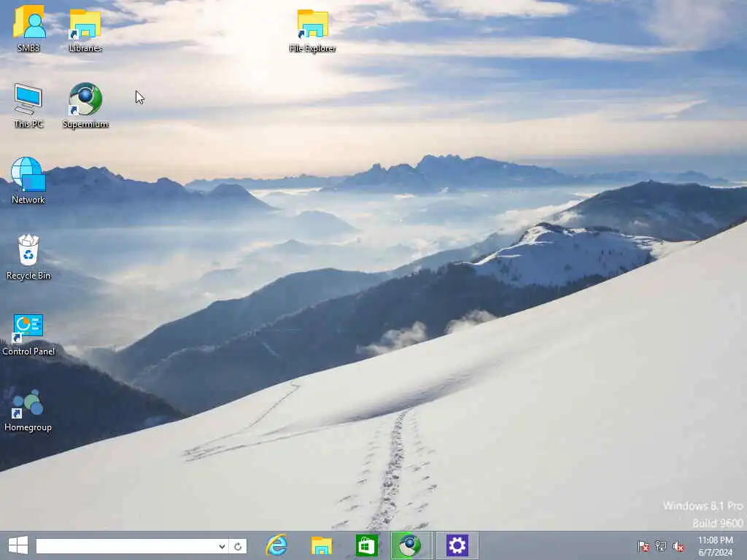Open the Action Center flag icon
747x560 pixels.
(x=643, y=545)
